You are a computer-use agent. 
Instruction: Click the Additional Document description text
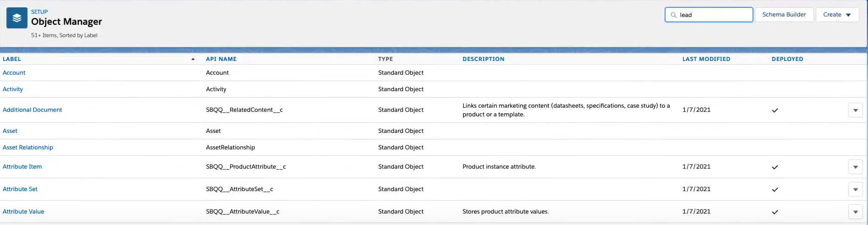[566, 110]
